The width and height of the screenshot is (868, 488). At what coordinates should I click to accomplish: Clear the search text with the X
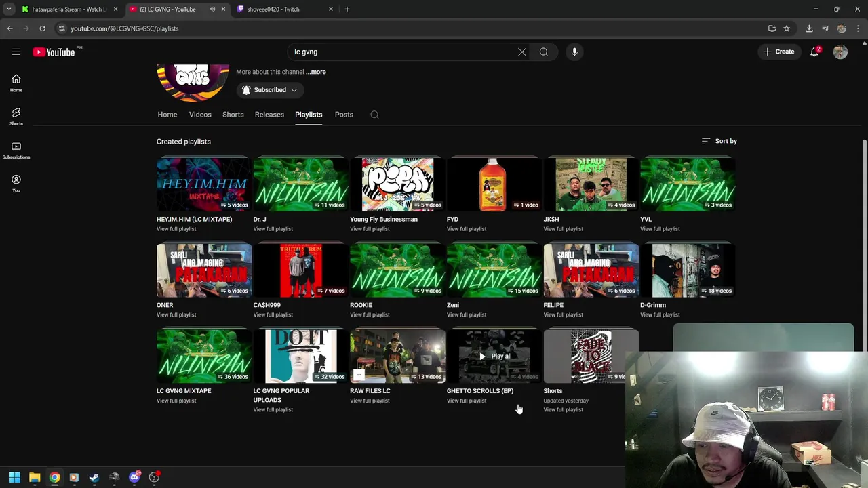522,52
